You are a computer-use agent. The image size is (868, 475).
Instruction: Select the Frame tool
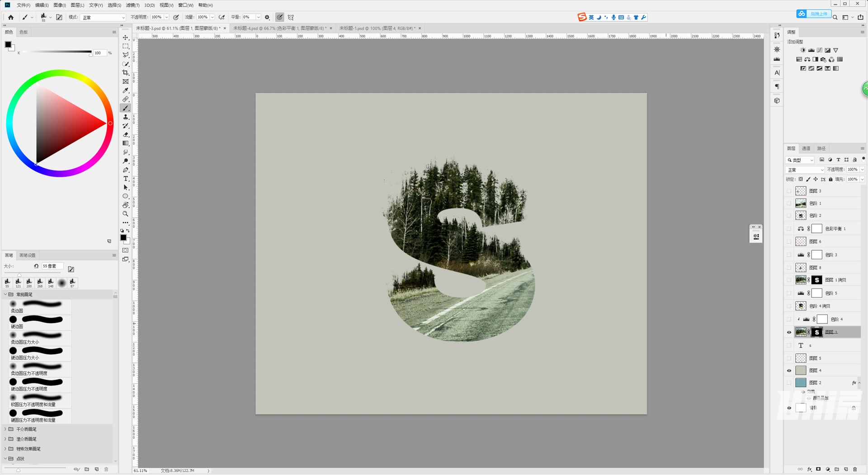click(x=126, y=81)
